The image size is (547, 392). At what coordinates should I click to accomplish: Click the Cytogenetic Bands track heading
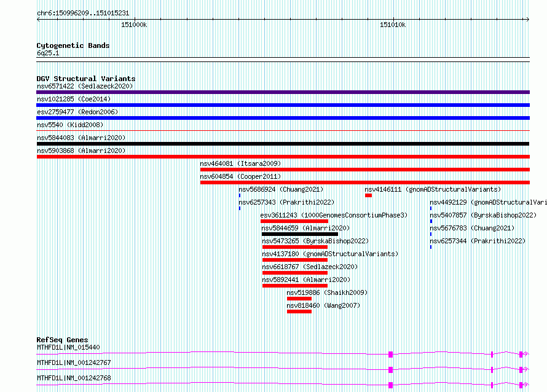(73, 45)
